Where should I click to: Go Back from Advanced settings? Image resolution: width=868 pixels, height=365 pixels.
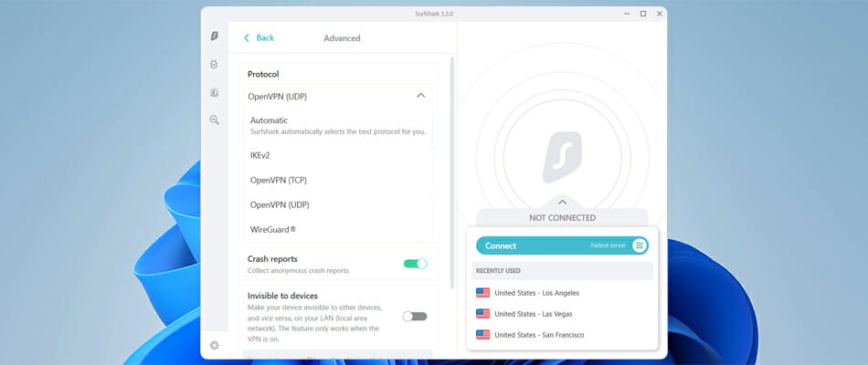(259, 37)
